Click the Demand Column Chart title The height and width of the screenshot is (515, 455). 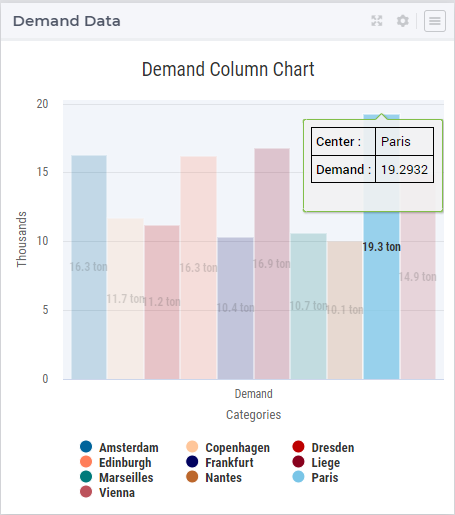(x=228, y=69)
